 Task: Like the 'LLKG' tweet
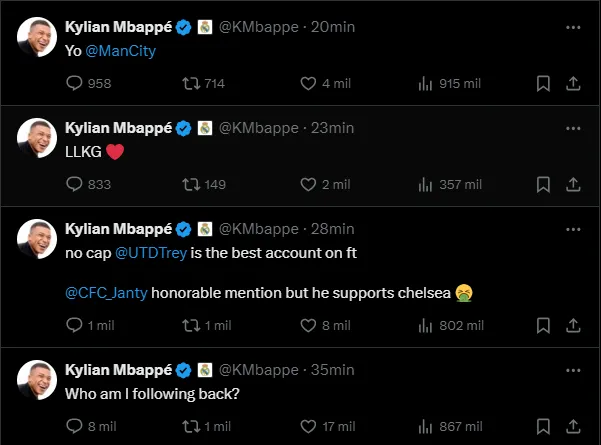tap(308, 185)
